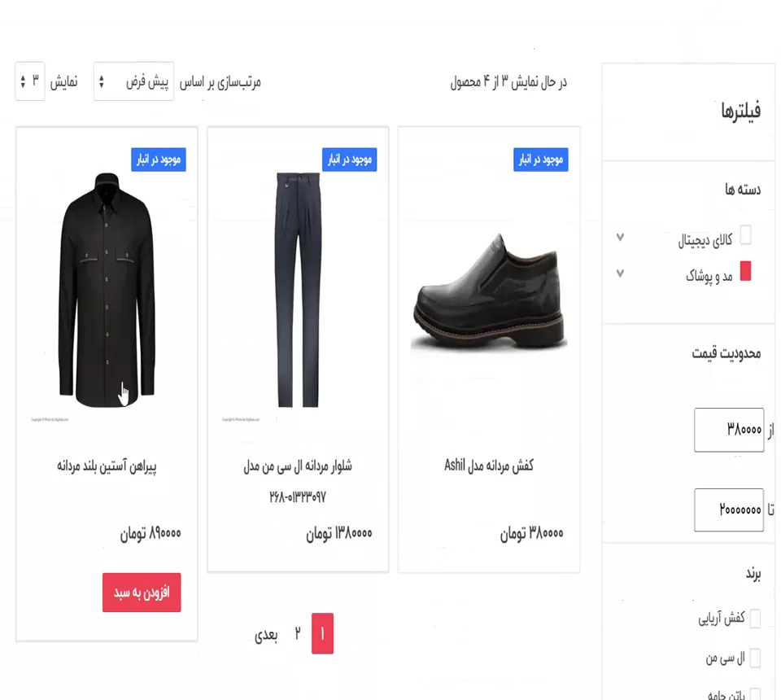Check the 'کالای دیجیتال' category checkbox

coord(746,234)
